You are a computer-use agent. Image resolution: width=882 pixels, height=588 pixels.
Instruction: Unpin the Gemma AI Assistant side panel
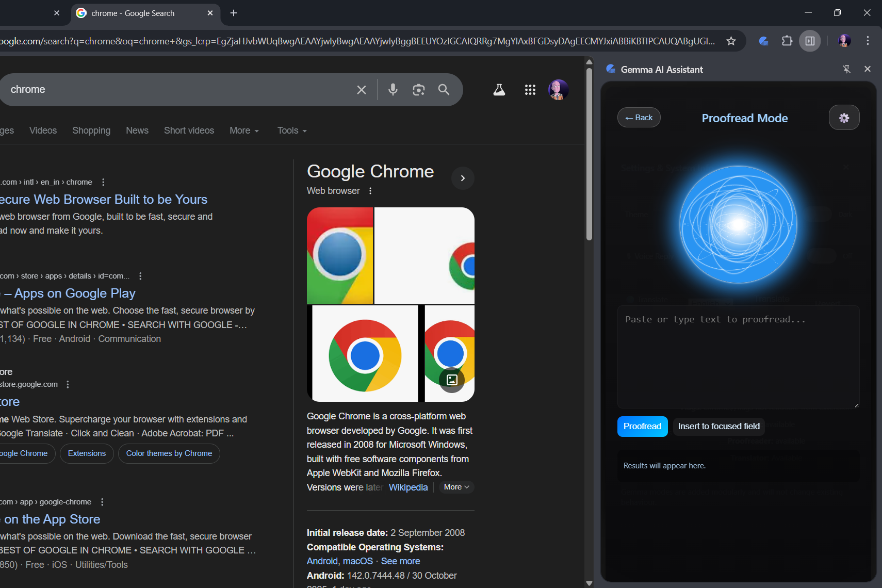pyautogui.click(x=846, y=69)
